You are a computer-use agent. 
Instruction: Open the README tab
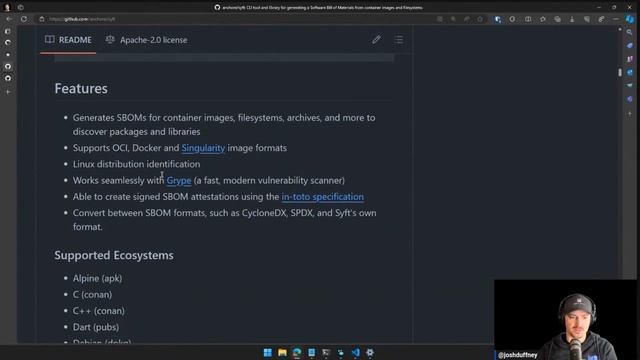click(68, 40)
